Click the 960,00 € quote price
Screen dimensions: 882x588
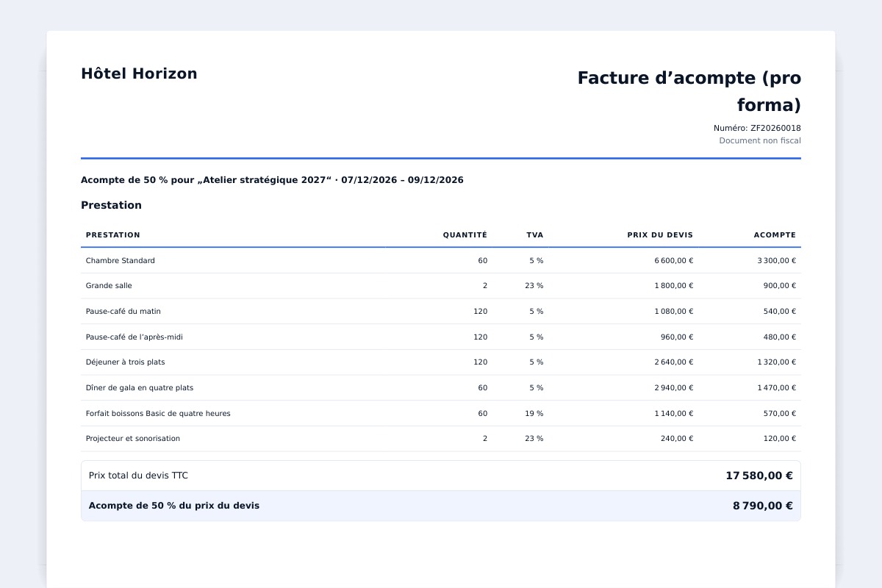coord(677,337)
